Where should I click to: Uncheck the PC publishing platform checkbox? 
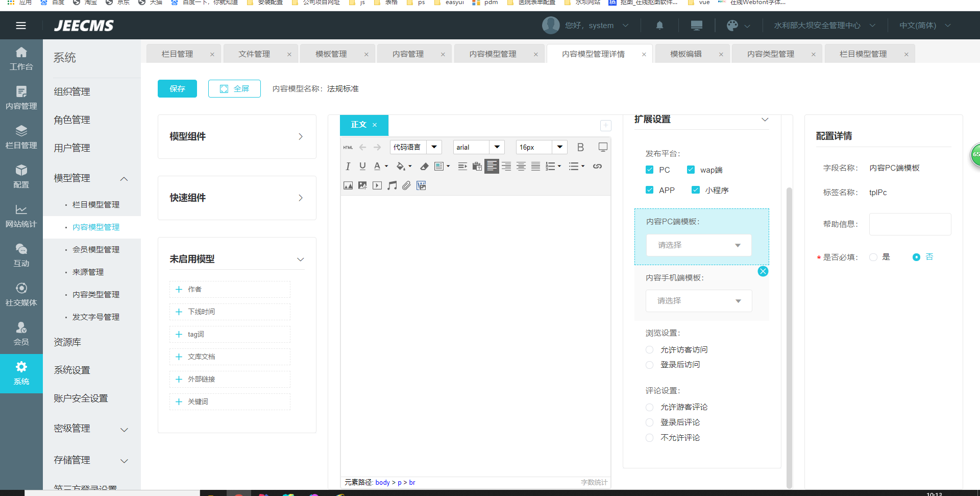pos(650,170)
